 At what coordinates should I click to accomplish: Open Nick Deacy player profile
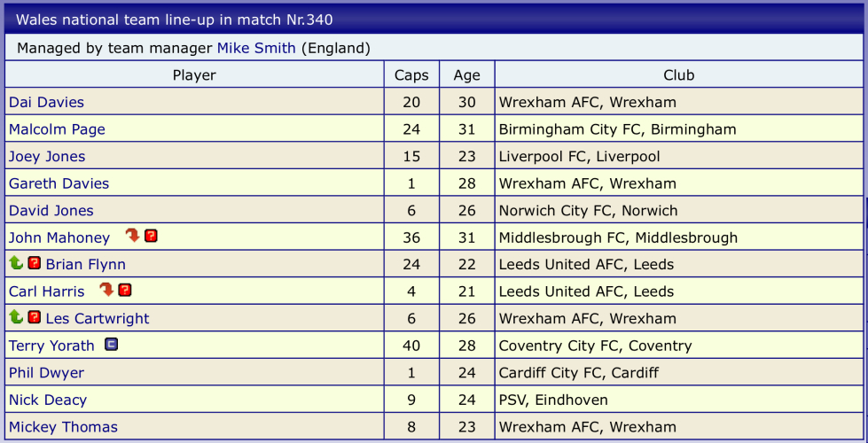click(x=48, y=400)
